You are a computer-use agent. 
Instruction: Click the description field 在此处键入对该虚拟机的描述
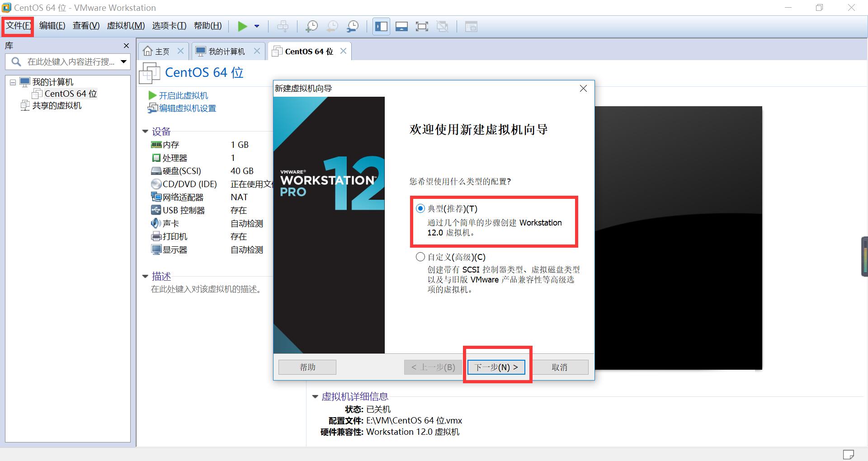pyautogui.click(x=207, y=289)
